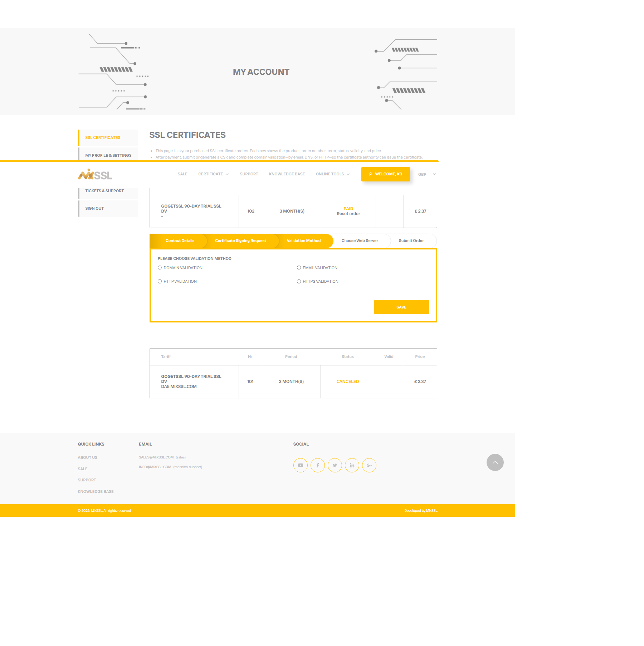Click sales@mixssl.com email link
This screenshot has width=644, height=646.
[x=156, y=457]
